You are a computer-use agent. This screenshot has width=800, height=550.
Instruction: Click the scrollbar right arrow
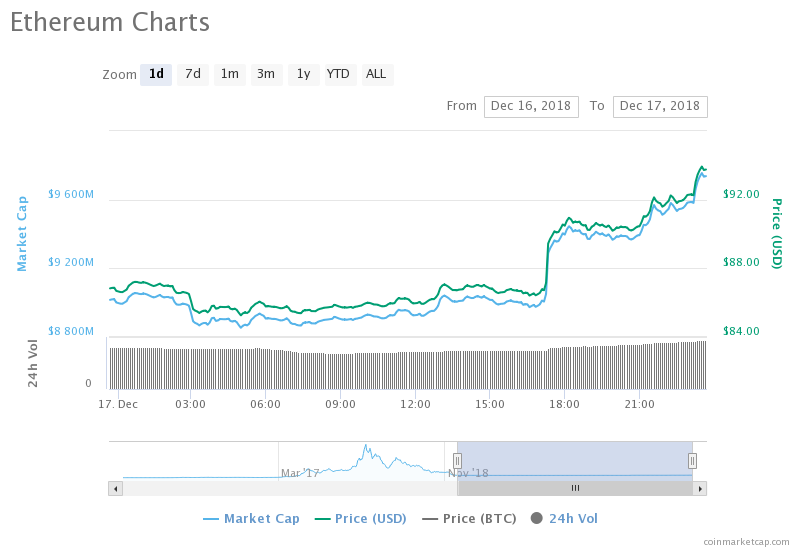699,489
